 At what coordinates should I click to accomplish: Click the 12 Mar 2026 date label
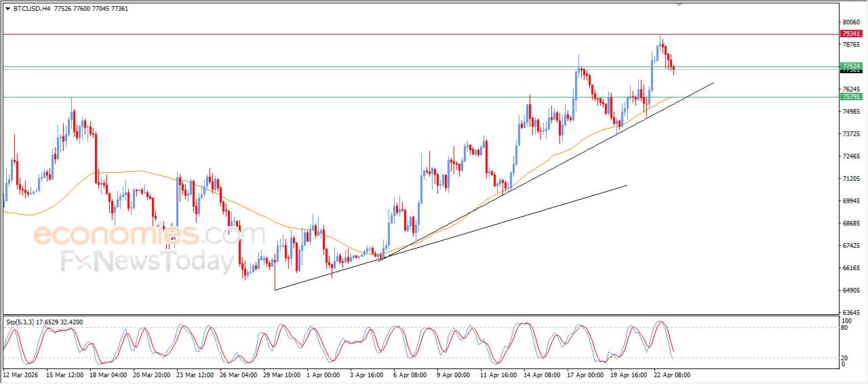(x=22, y=374)
